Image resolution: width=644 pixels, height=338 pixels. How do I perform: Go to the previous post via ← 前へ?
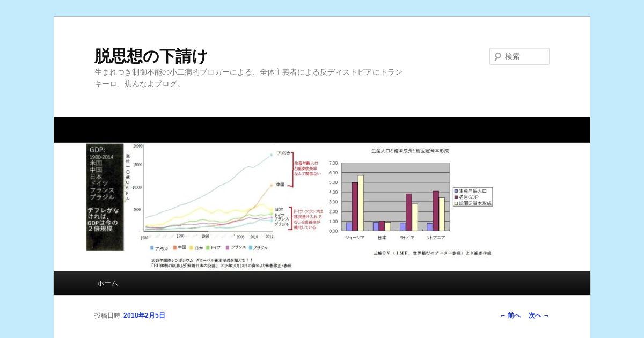pyautogui.click(x=510, y=315)
